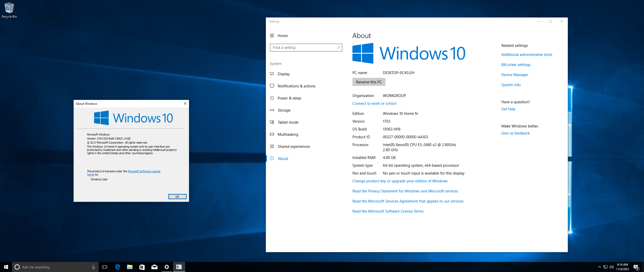
Task: Click Microsoft Software License link in dialog
Action: (x=144, y=171)
